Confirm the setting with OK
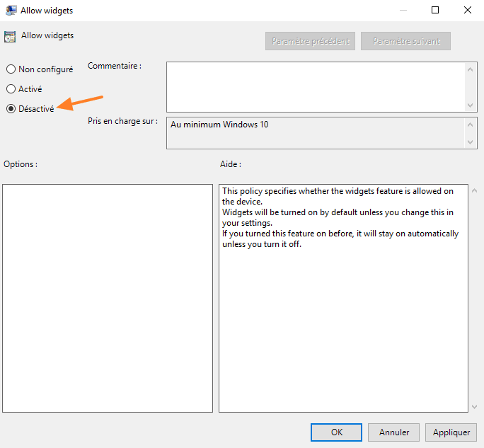The height and width of the screenshot is (448, 484). 336,432
